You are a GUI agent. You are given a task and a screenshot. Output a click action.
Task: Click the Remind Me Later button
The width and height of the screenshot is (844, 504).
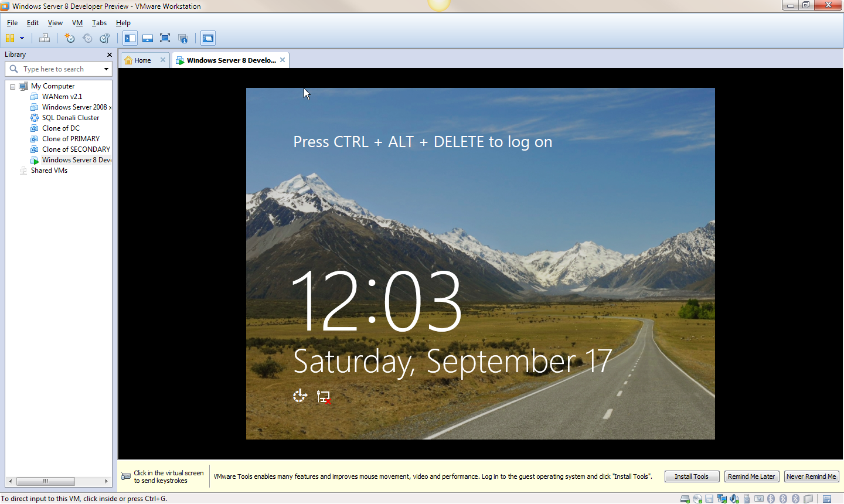(x=751, y=476)
